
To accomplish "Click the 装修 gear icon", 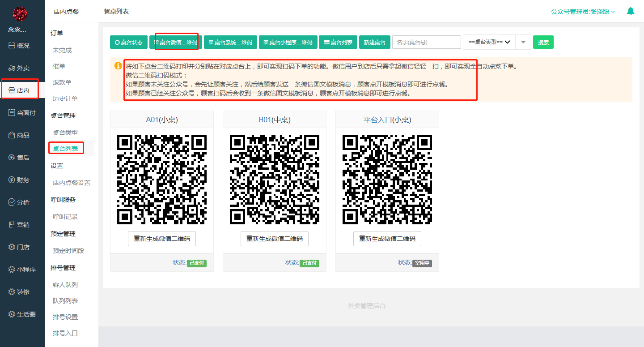I will (12, 292).
